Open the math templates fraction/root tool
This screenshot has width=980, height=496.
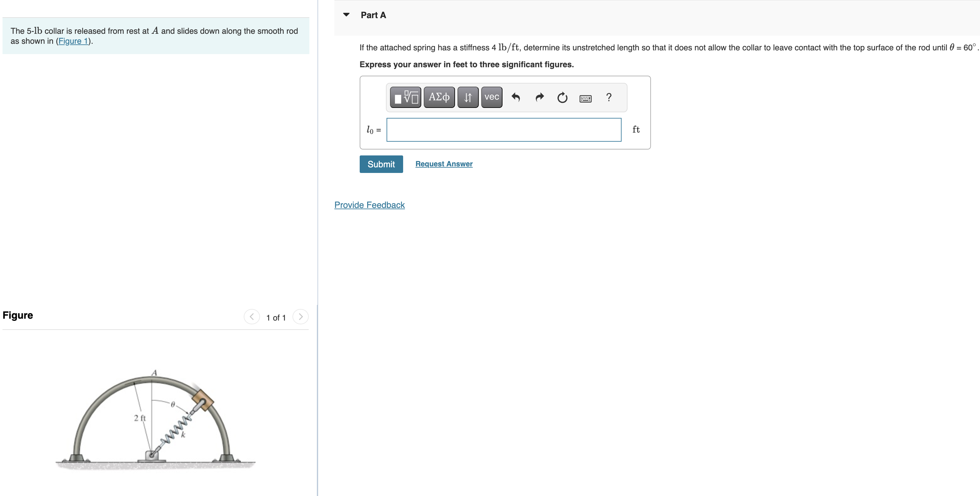click(x=406, y=98)
